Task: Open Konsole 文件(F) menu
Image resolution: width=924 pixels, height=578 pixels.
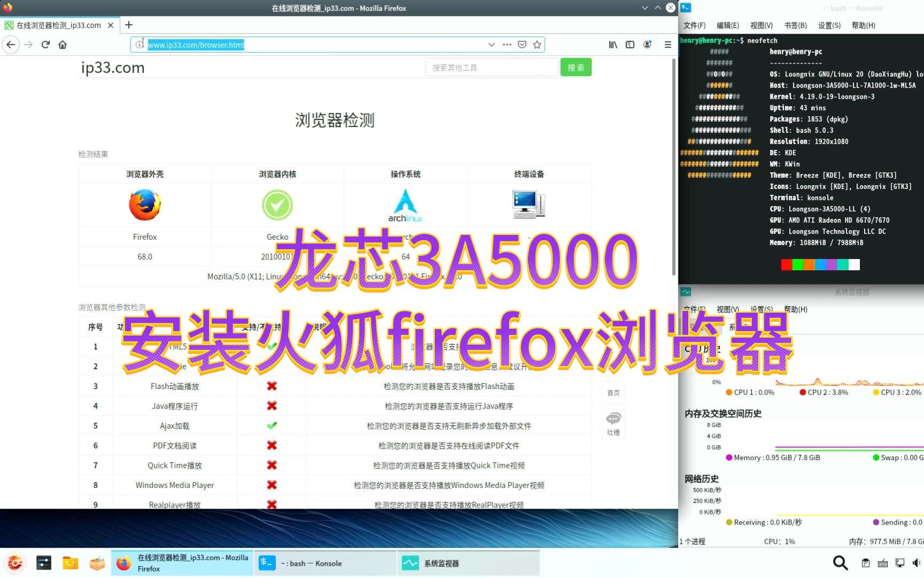Action: coord(695,25)
